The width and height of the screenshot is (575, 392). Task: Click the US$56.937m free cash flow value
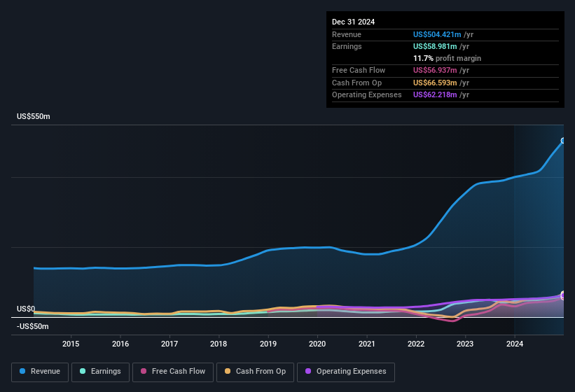coord(435,70)
